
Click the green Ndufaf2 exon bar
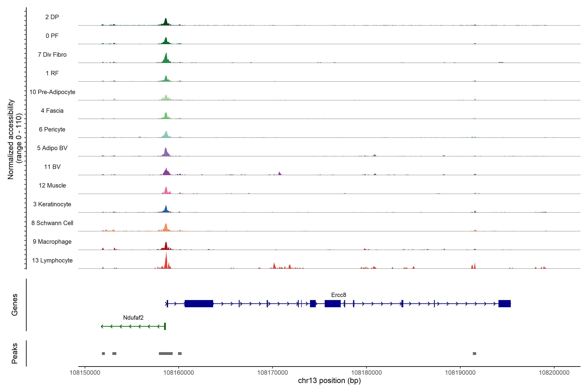click(165, 326)
